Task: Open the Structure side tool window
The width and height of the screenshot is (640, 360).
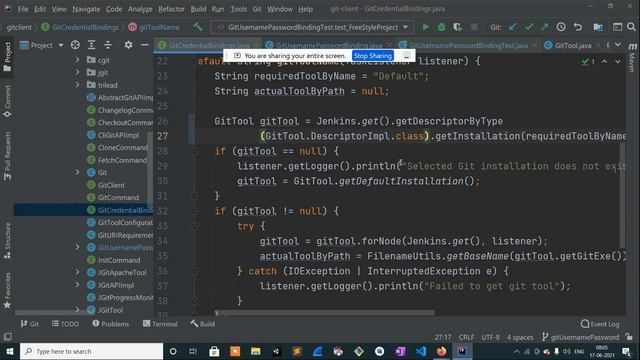Action: coord(7,241)
